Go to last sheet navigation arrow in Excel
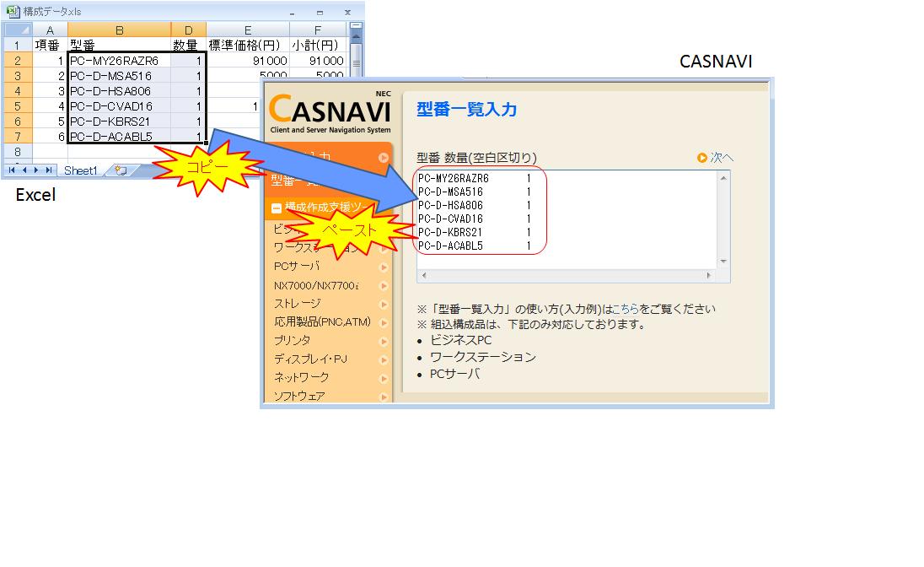 pos(49,170)
